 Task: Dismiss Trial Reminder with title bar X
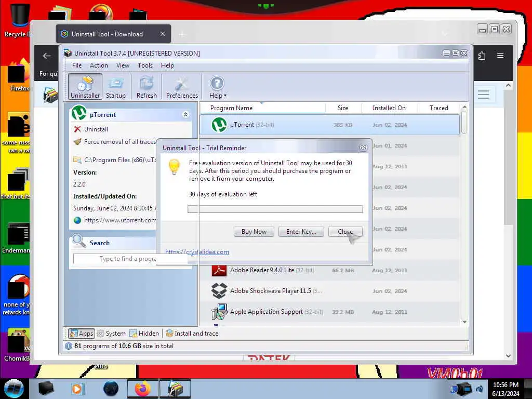click(363, 148)
